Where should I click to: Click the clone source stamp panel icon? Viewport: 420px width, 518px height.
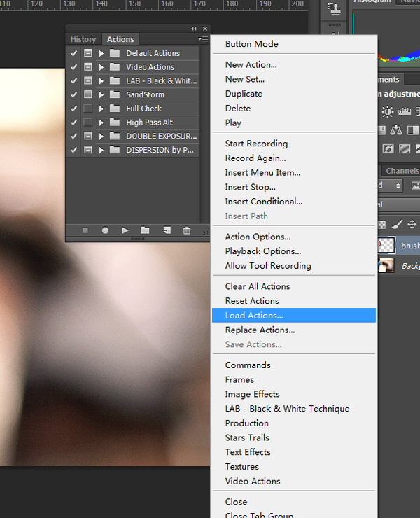coord(334,8)
